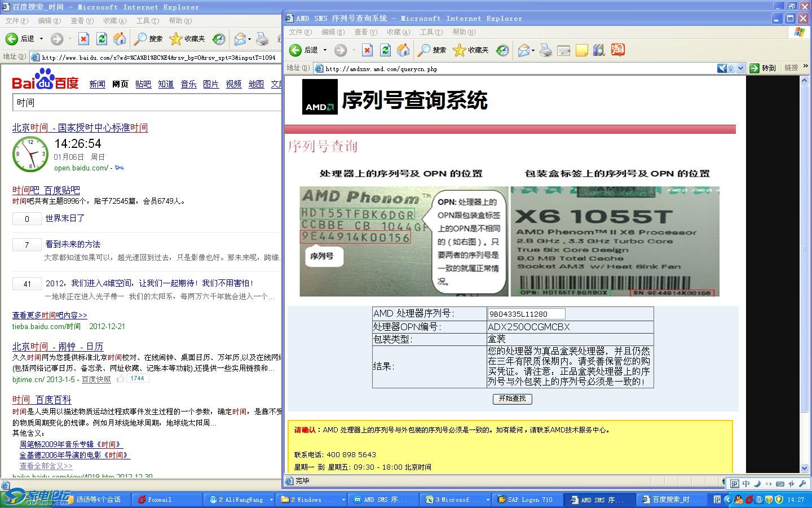Click the AMD processor serial number field

tap(526, 314)
